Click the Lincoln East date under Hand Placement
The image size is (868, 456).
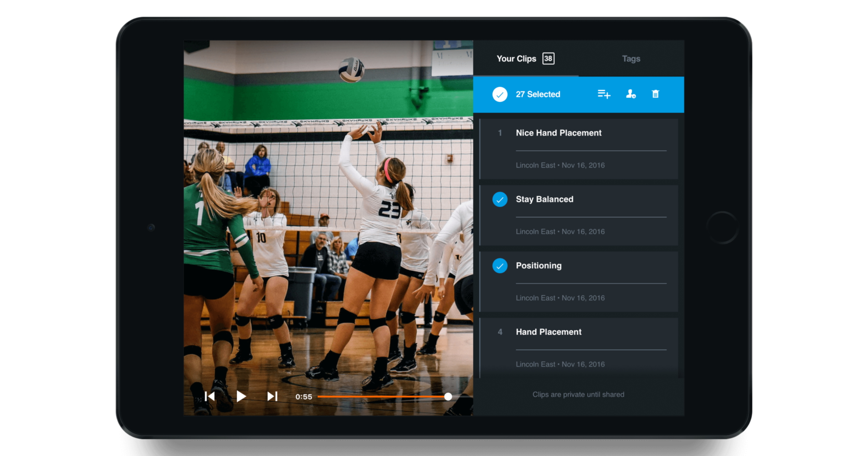[560, 364]
